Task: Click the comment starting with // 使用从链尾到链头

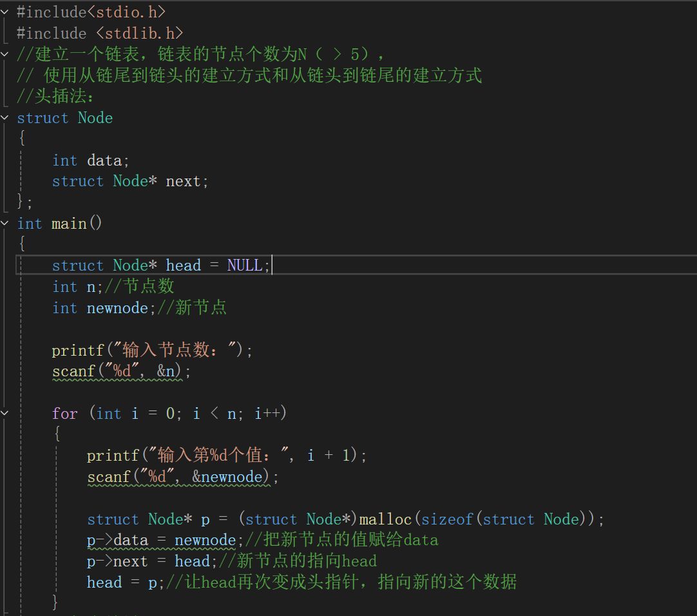Action: coord(249,75)
